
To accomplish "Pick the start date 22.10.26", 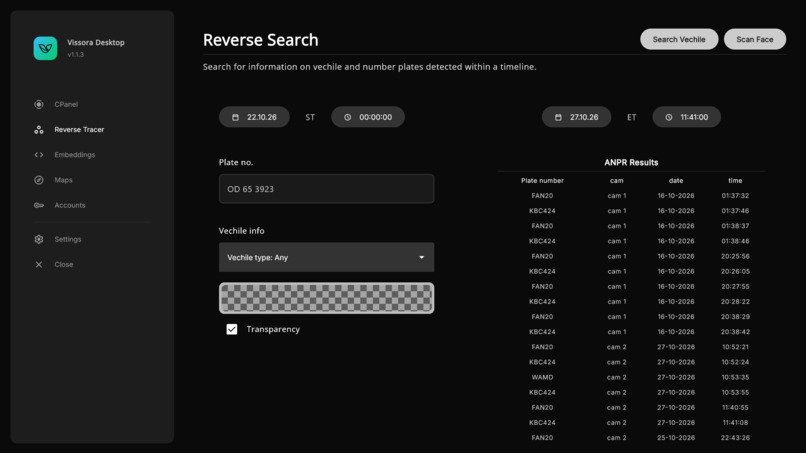I will [x=254, y=117].
